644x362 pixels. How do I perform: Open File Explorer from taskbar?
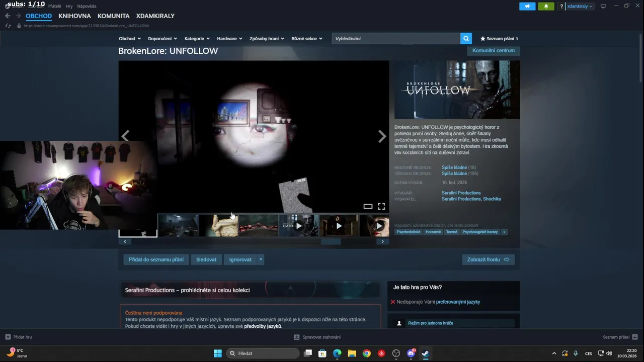coord(352,353)
